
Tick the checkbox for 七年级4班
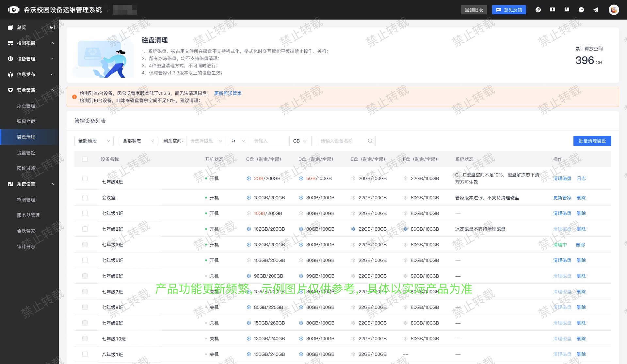coord(85,178)
